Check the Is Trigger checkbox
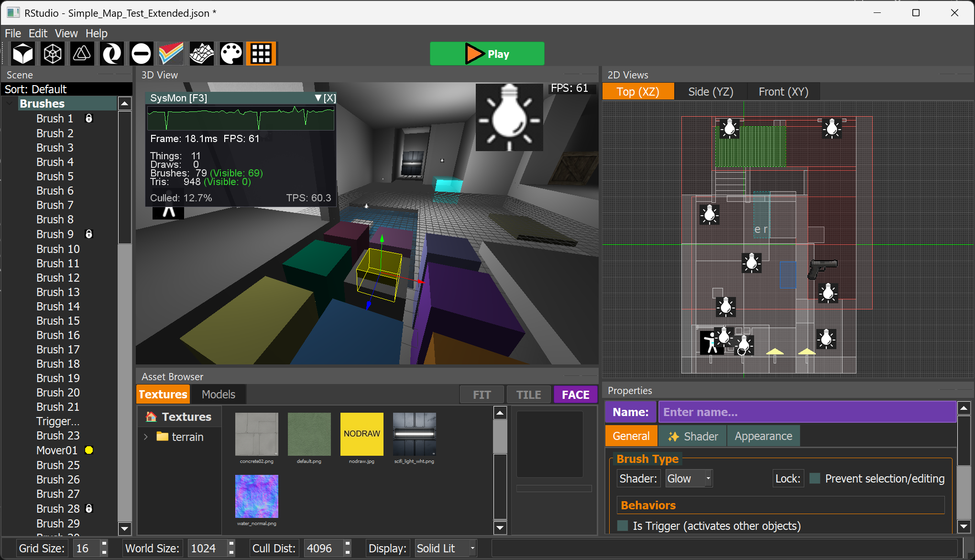The height and width of the screenshot is (560, 975). (x=622, y=526)
